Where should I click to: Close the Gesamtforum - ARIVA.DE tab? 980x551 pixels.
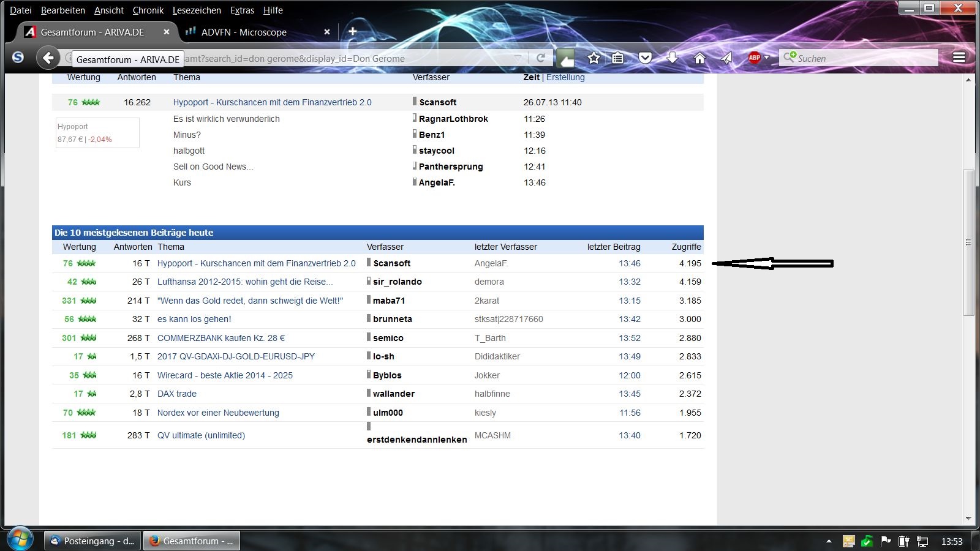(167, 32)
